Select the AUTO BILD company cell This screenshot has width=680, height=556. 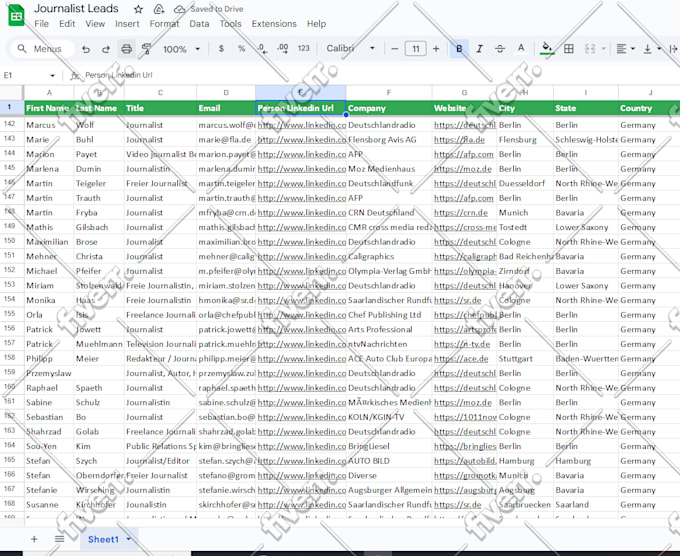[x=389, y=461]
